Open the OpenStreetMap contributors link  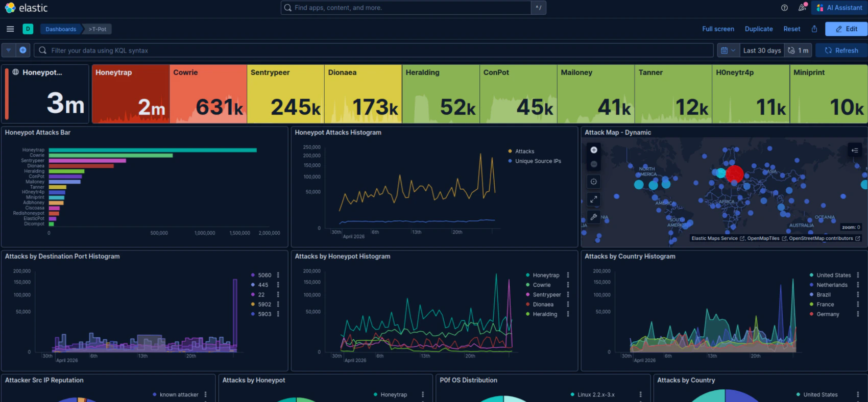click(824, 238)
